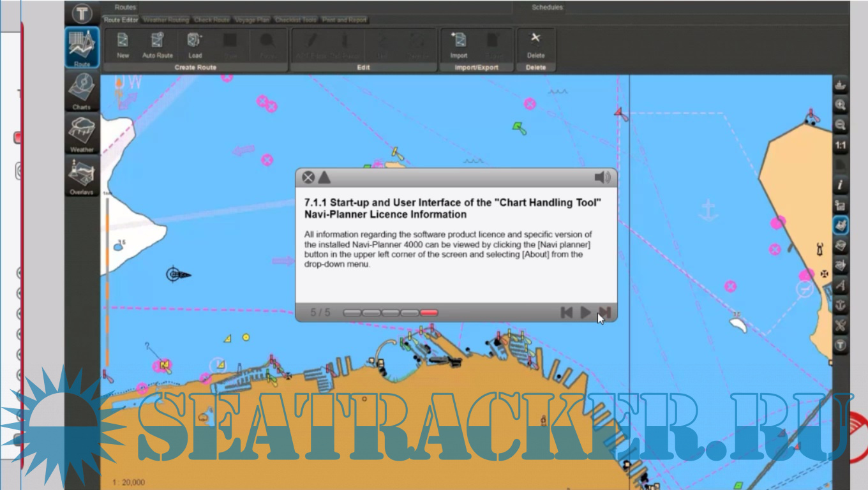This screenshot has width=868, height=490.
Task: Click the Import route icon
Action: coord(458,44)
